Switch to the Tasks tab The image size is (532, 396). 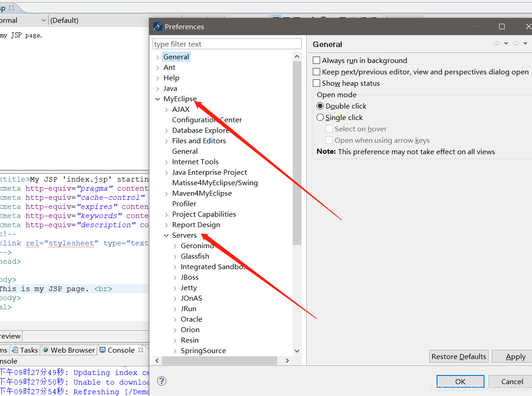click(25, 350)
